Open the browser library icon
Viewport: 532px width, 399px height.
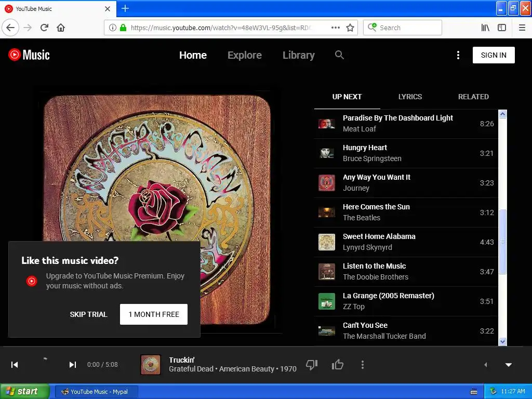click(485, 28)
